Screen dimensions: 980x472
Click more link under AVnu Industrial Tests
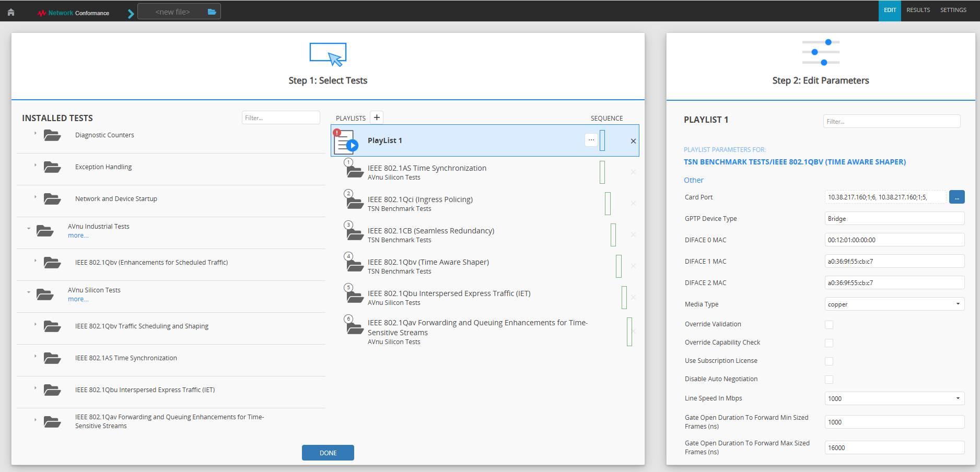pyautogui.click(x=78, y=235)
